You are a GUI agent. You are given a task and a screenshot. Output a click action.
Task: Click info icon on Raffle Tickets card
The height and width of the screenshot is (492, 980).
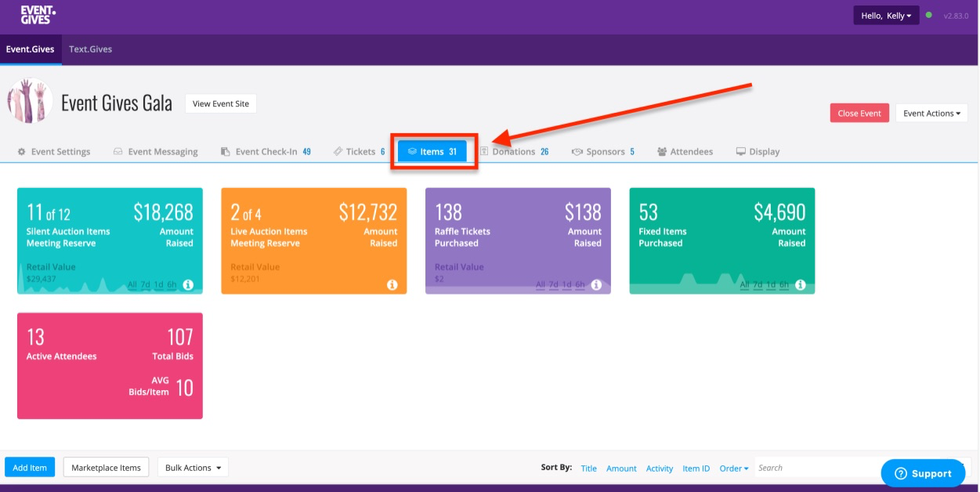596,285
